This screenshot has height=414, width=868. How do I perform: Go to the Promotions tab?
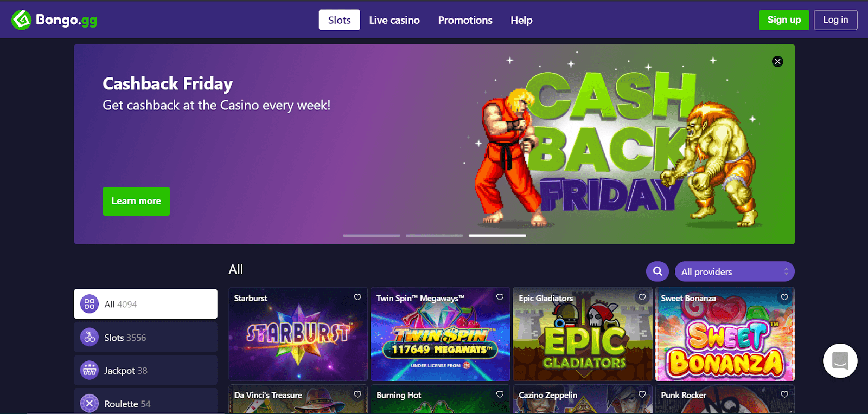tap(465, 20)
